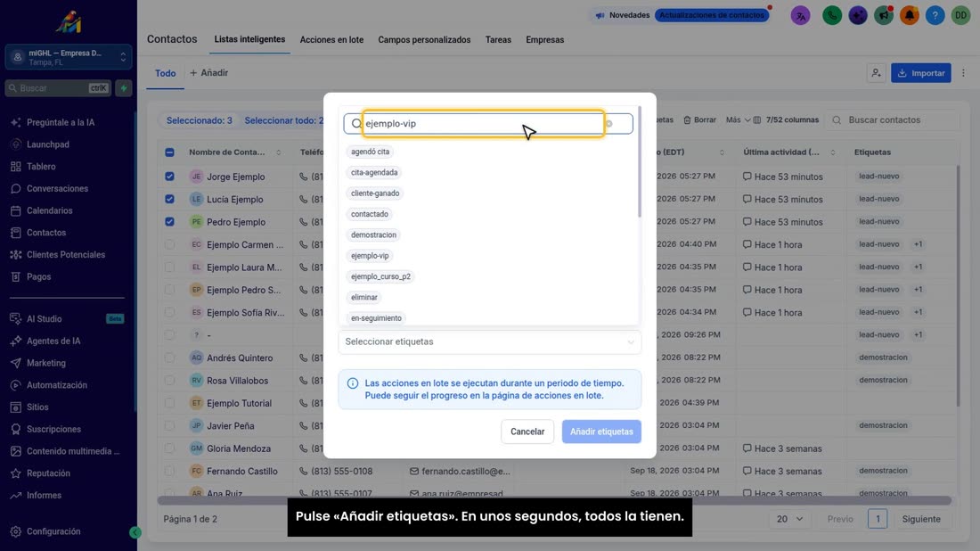Click Siguiente pagination button
980x551 pixels.
click(921, 519)
